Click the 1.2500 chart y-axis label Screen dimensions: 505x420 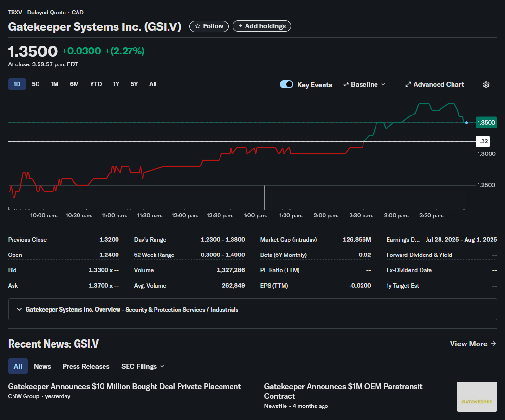pos(486,185)
